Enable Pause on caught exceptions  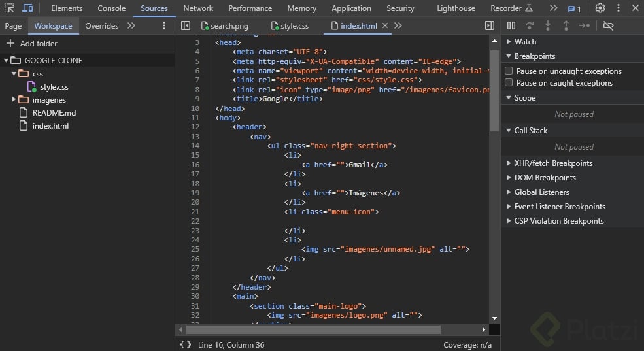click(509, 83)
